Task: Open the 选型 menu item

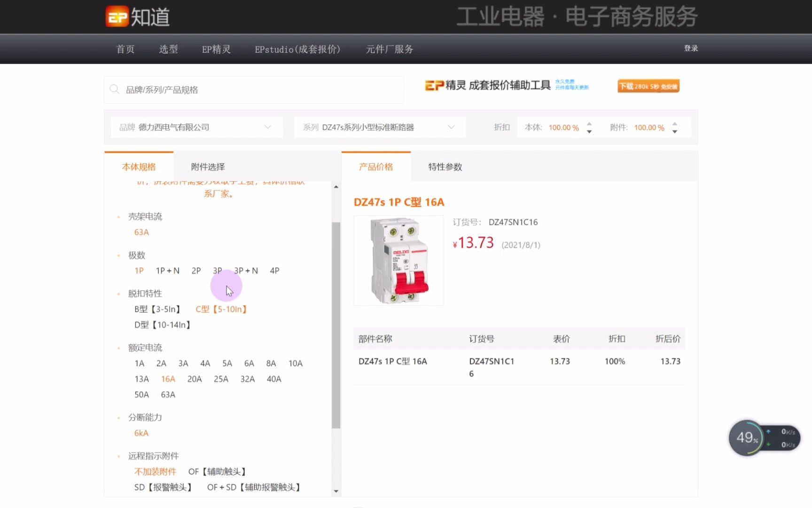Action: tap(168, 49)
